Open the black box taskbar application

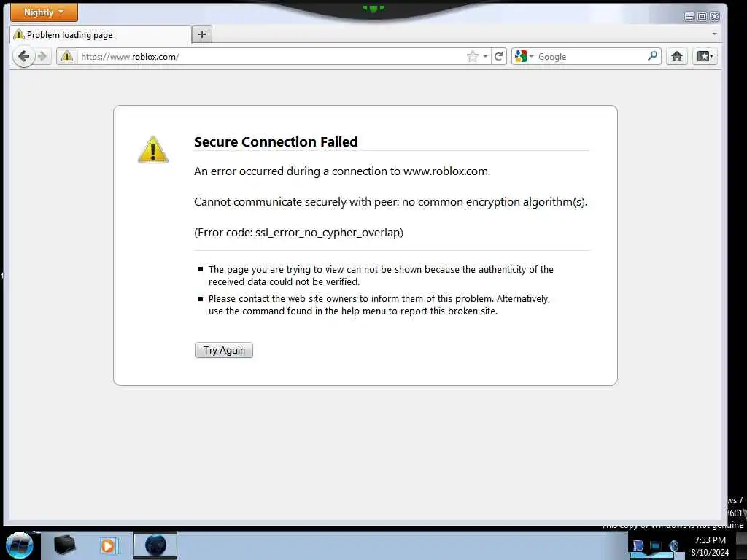(x=64, y=545)
